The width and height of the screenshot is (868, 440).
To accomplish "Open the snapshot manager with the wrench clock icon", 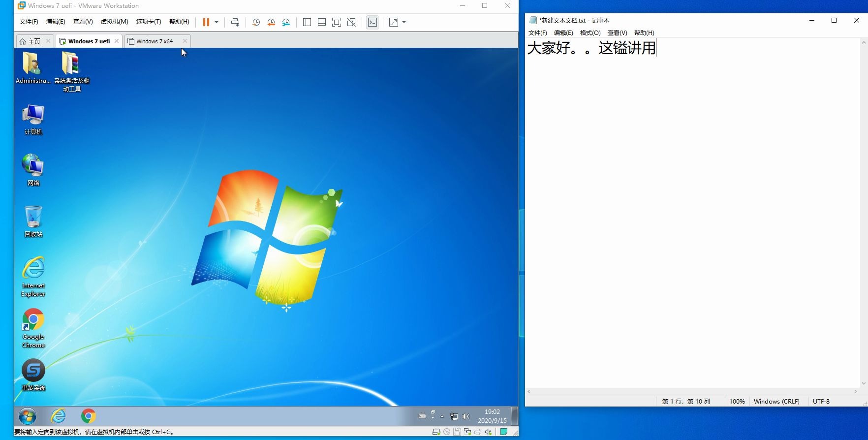I will pyautogui.click(x=286, y=22).
